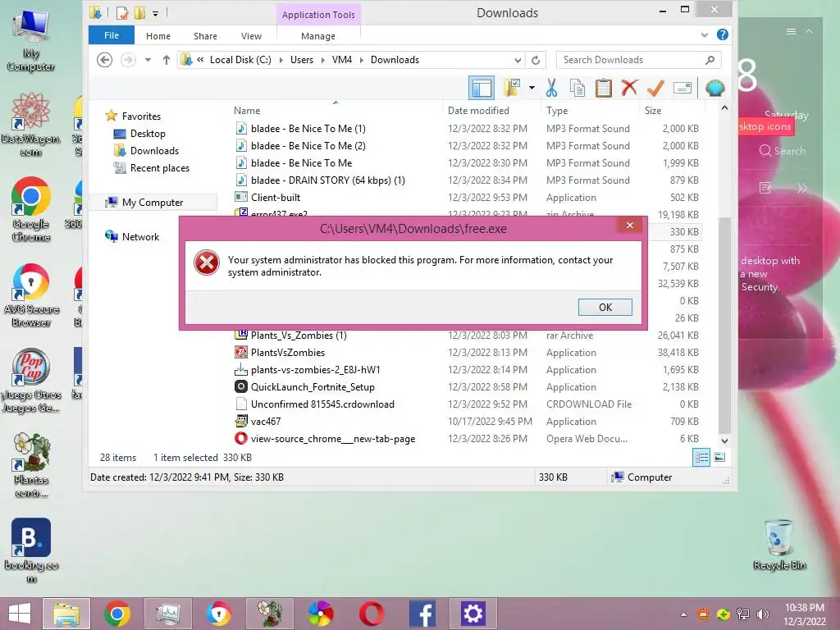Go back with the Back arrow
This screenshot has height=630, width=840.
[x=104, y=59]
